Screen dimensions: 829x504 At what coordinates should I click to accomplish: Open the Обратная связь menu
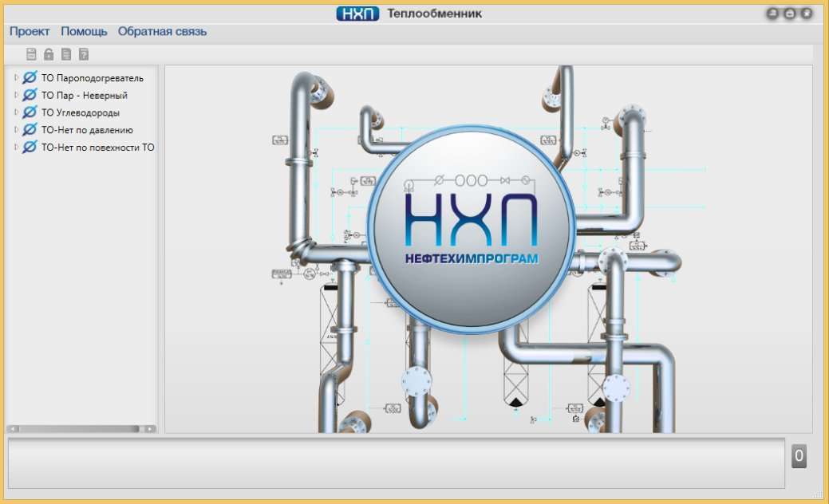(162, 32)
